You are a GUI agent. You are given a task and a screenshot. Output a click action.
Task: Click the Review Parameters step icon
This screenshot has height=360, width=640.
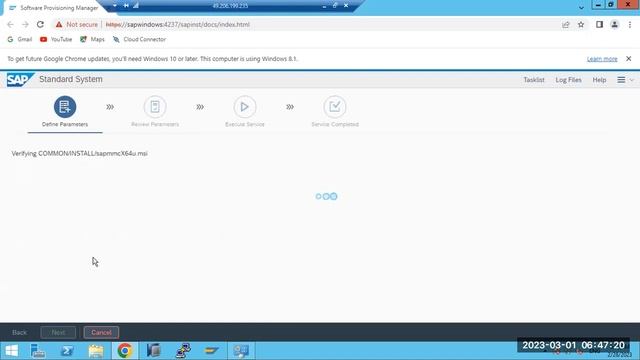(155, 107)
